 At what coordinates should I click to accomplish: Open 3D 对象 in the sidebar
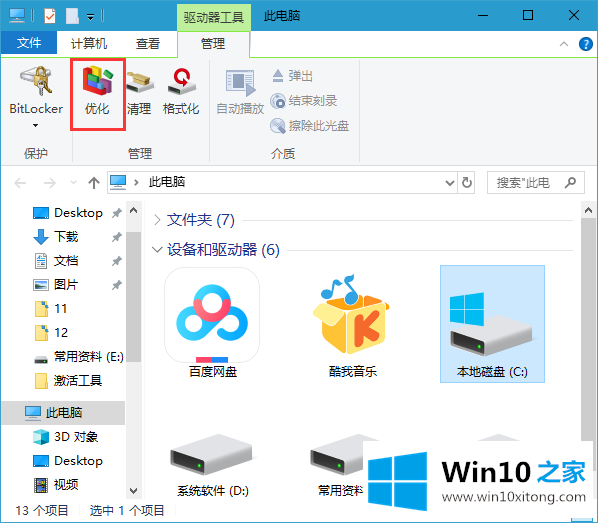[66, 437]
